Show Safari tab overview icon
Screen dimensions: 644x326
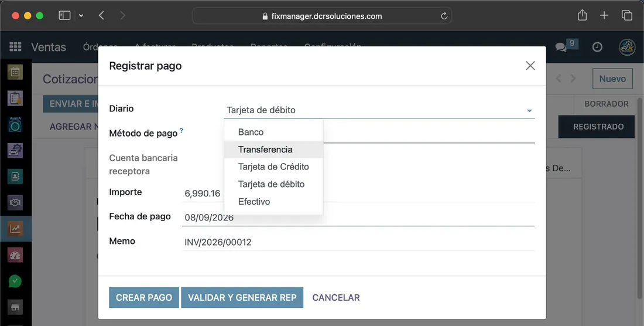pyautogui.click(x=627, y=16)
